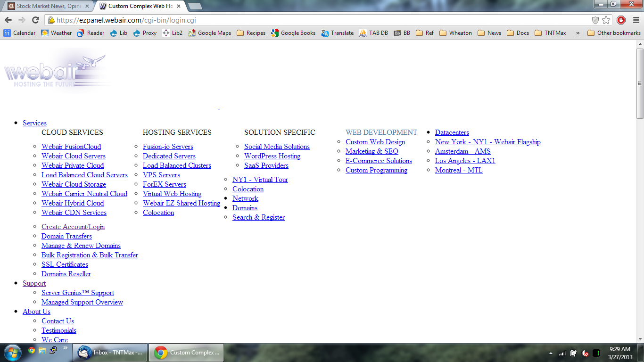Click the page's vertical scrollbar thumb
This screenshot has width=644, height=362.
click(x=640, y=83)
